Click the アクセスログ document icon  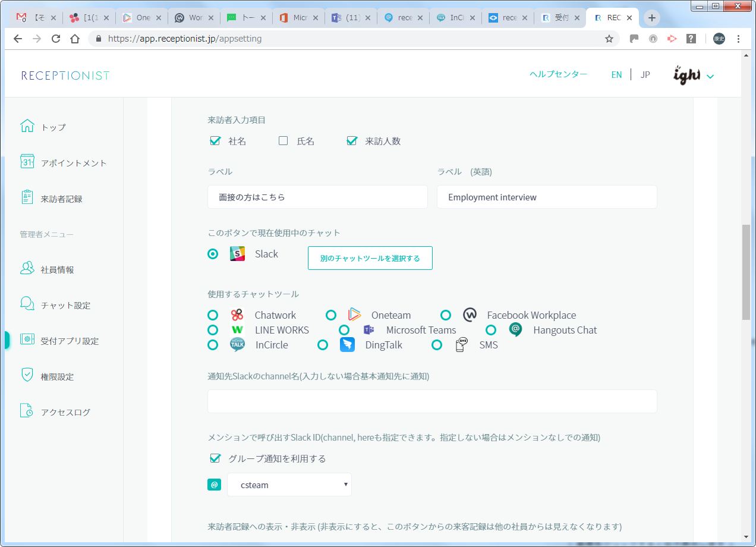point(27,411)
